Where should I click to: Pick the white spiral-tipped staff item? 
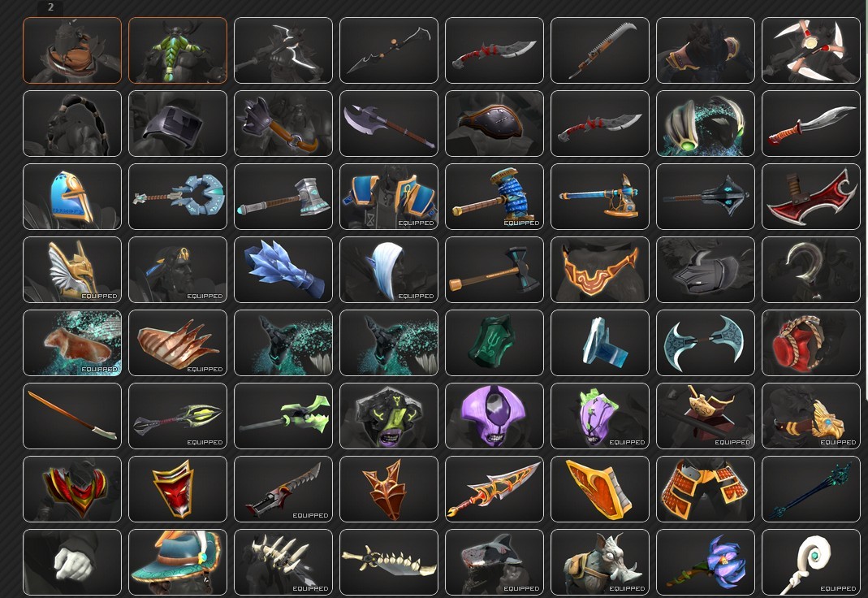811,562
